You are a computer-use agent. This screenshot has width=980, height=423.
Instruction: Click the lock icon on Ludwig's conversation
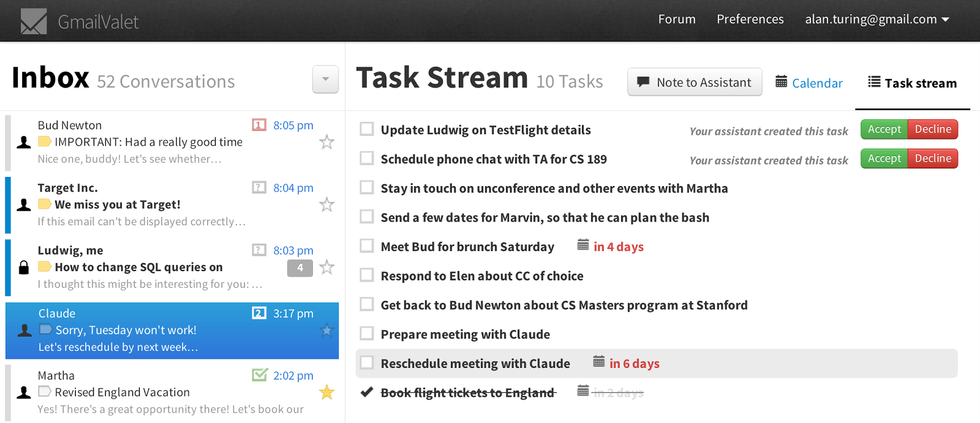(x=24, y=268)
